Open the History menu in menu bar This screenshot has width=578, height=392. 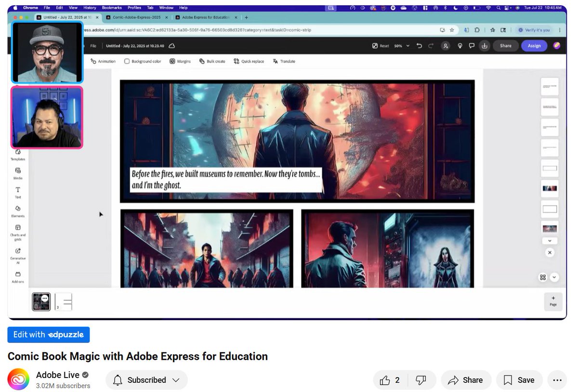pos(90,8)
